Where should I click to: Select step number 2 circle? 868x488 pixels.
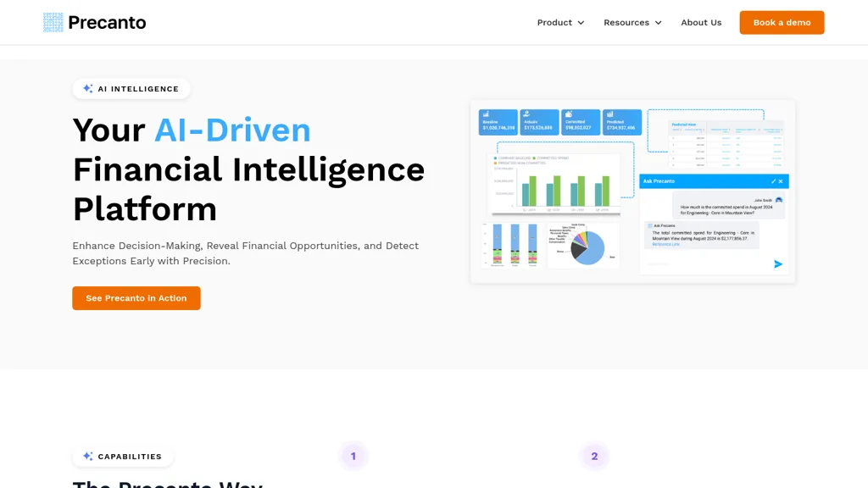pos(594,457)
